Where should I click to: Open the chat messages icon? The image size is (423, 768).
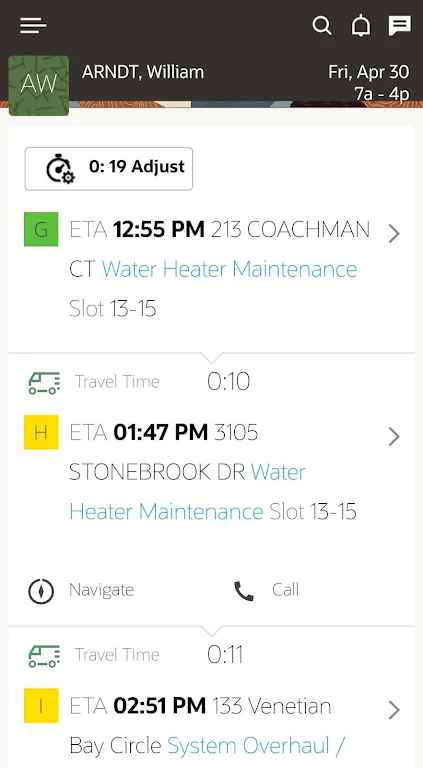(x=400, y=26)
